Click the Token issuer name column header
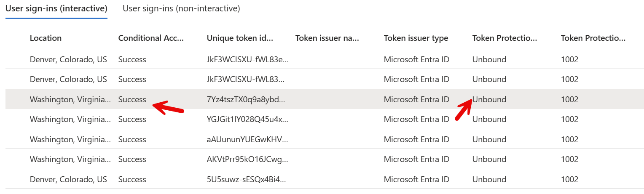 tap(327, 38)
